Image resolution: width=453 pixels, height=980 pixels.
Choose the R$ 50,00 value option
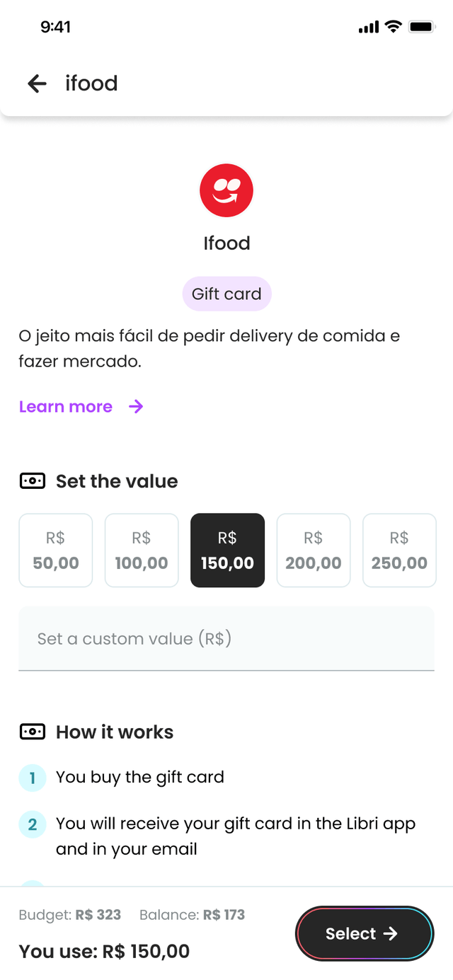[56, 550]
